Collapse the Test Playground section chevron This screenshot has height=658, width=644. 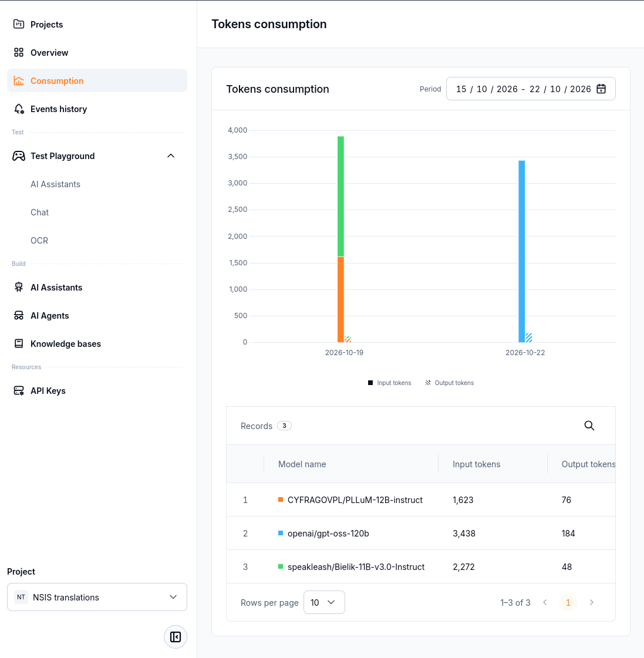tap(171, 156)
